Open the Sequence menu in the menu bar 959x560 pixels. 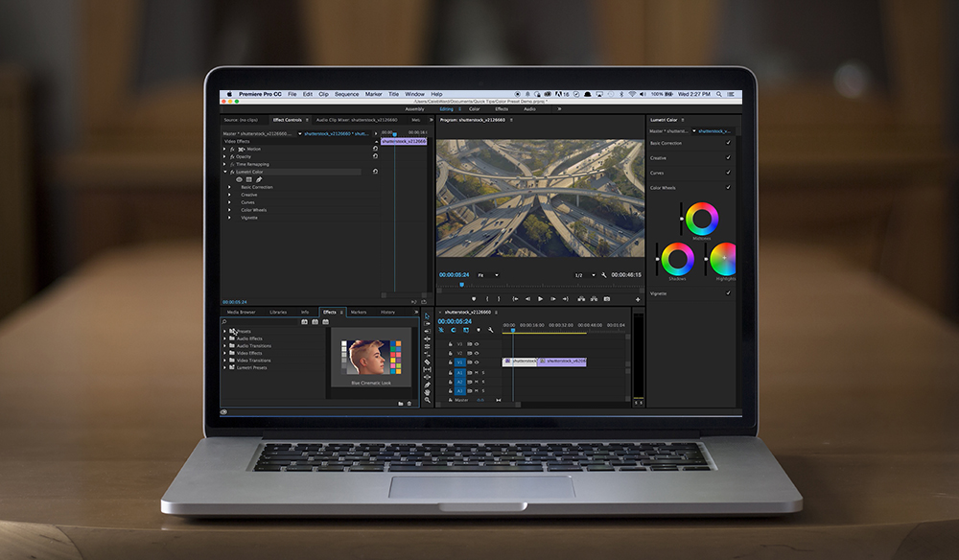coord(346,94)
